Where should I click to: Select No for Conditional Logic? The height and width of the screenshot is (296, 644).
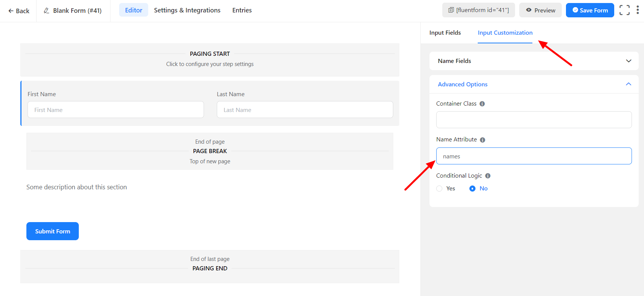click(x=472, y=189)
